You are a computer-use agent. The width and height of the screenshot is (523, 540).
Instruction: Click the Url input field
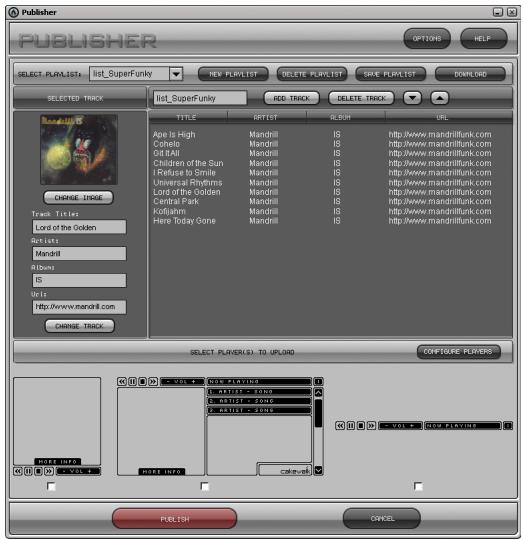tap(79, 307)
